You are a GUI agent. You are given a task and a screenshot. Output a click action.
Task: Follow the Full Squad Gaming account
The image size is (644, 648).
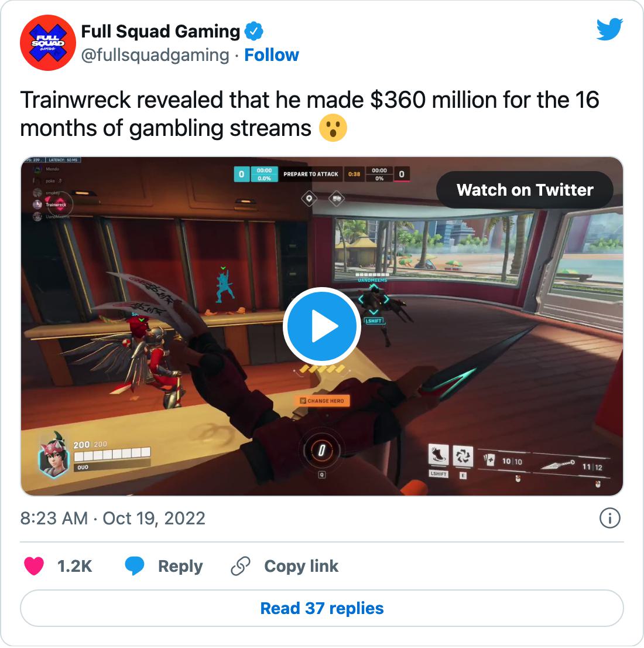[272, 55]
